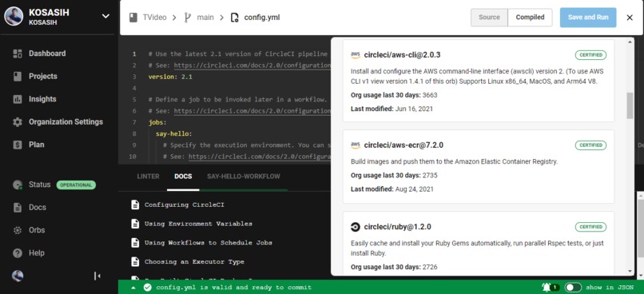Click the orbs panel scrollbar thumb

[x=630, y=105]
